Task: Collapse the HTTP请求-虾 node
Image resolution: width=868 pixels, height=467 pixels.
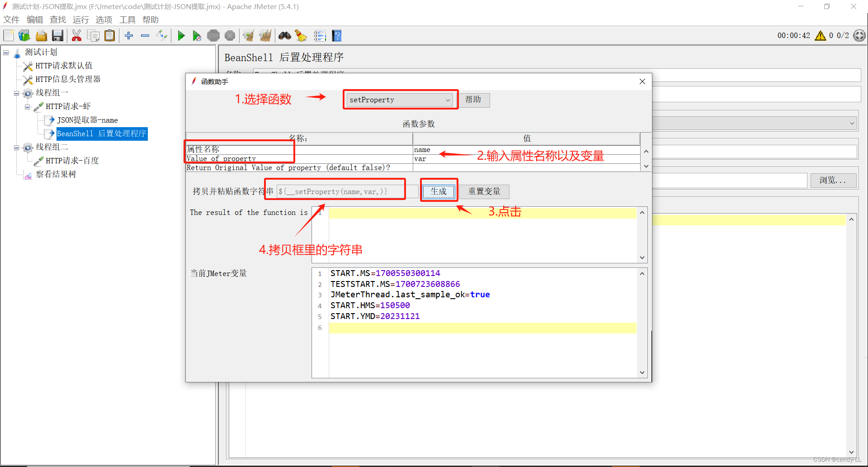Action: click(x=27, y=107)
